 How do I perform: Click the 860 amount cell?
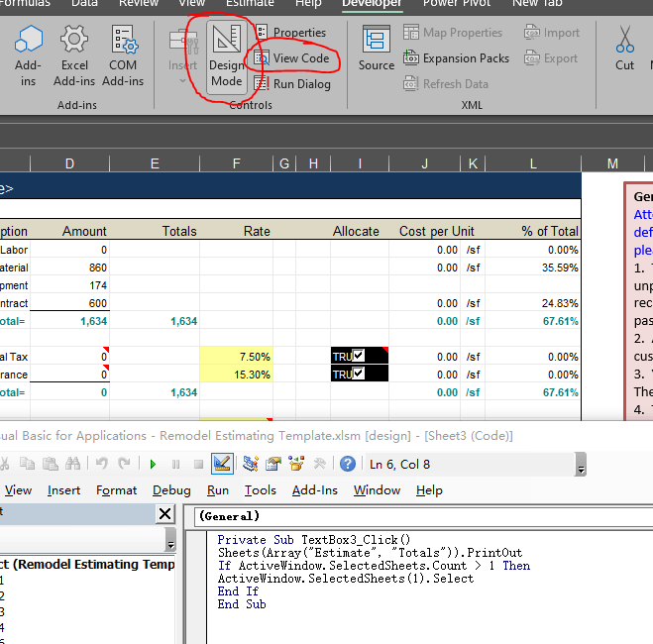coord(69,268)
